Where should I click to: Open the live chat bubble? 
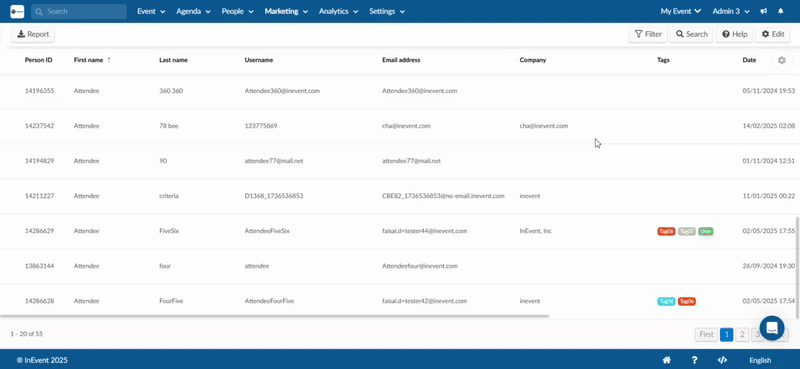(772, 328)
